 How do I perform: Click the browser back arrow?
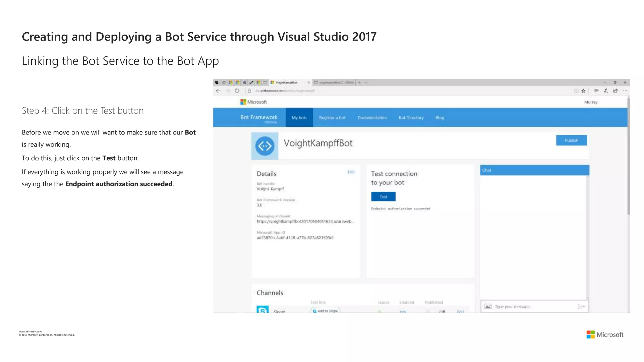(218, 91)
